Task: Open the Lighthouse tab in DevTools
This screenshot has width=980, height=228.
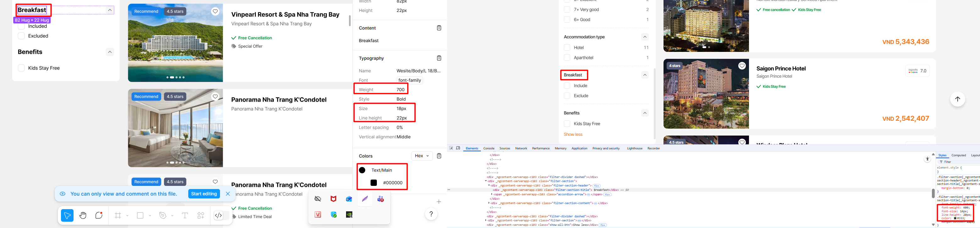Action: 635,148
